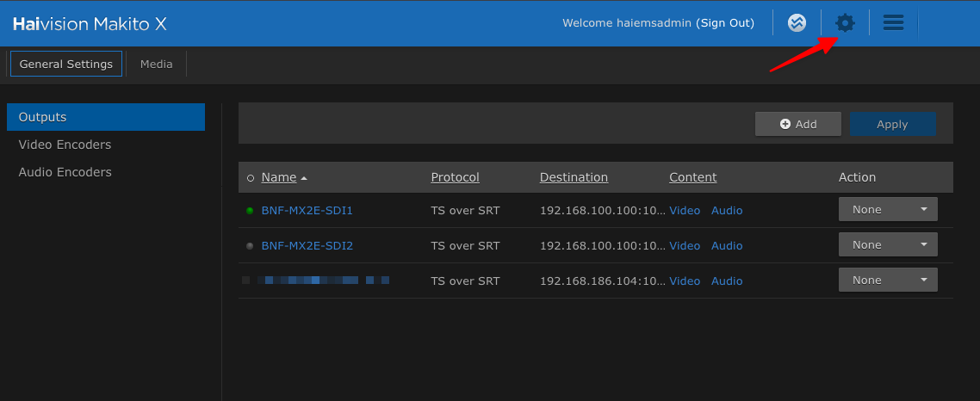Click status indicator dot for BNF-MX2E-SDI1
Viewport: 980px width, 401px height.
click(x=250, y=211)
